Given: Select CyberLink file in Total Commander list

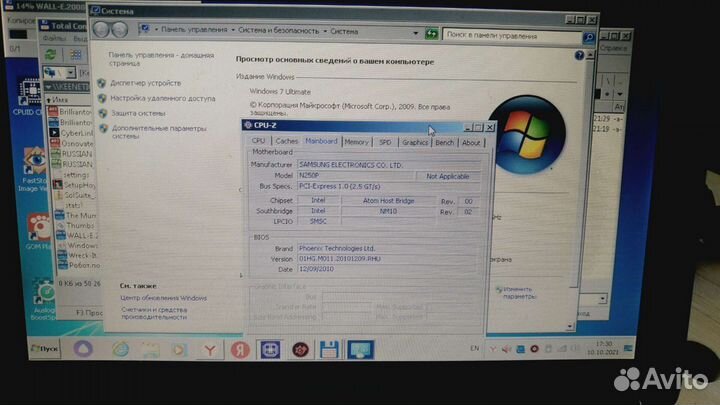Looking at the screenshot, I should click(71, 133).
